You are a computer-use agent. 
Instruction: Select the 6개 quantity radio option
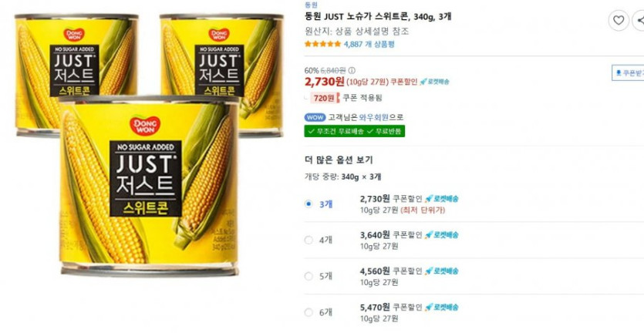(x=309, y=312)
